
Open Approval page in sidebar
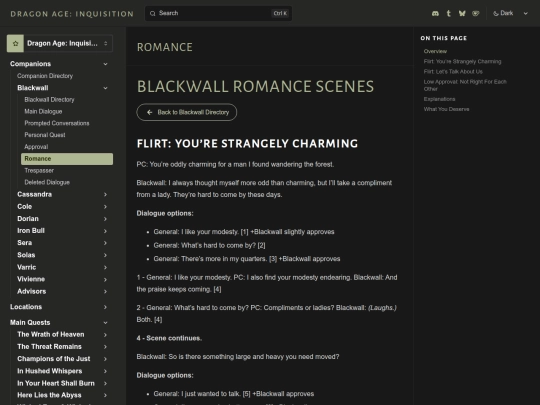pos(36,147)
